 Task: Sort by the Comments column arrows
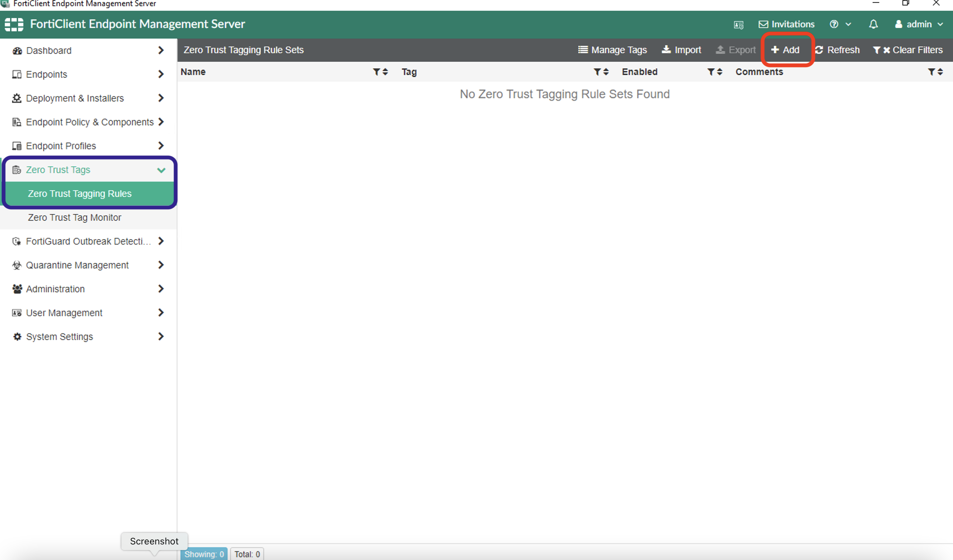coord(940,72)
